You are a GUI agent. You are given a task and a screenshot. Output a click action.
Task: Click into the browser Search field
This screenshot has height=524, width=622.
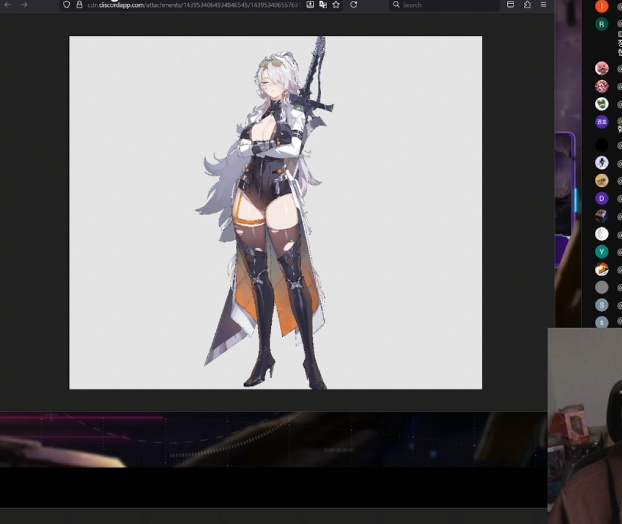pos(444,5)
